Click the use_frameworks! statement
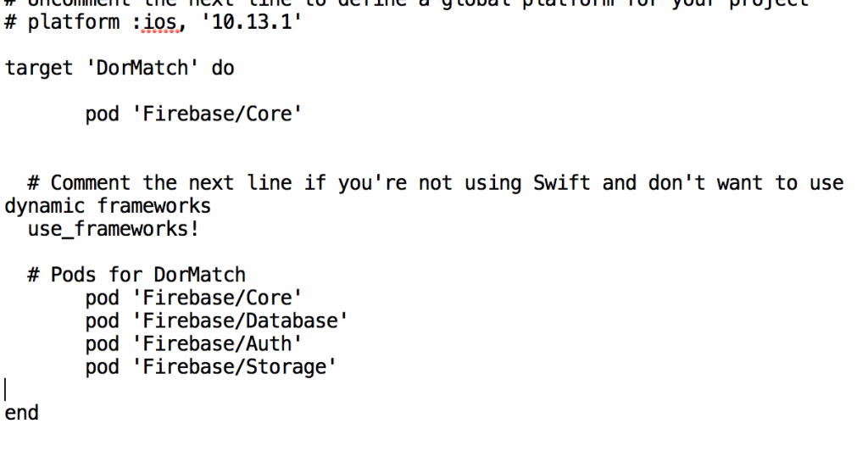 tap(113, 229)
